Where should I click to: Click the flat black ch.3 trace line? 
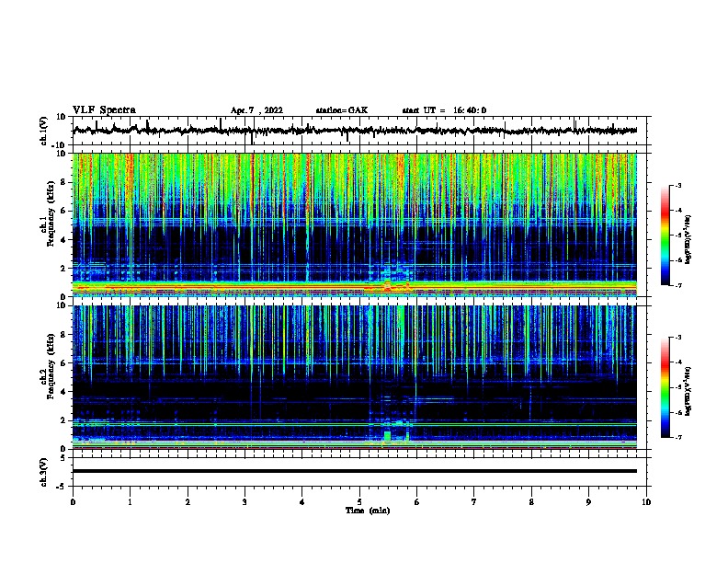355,471
